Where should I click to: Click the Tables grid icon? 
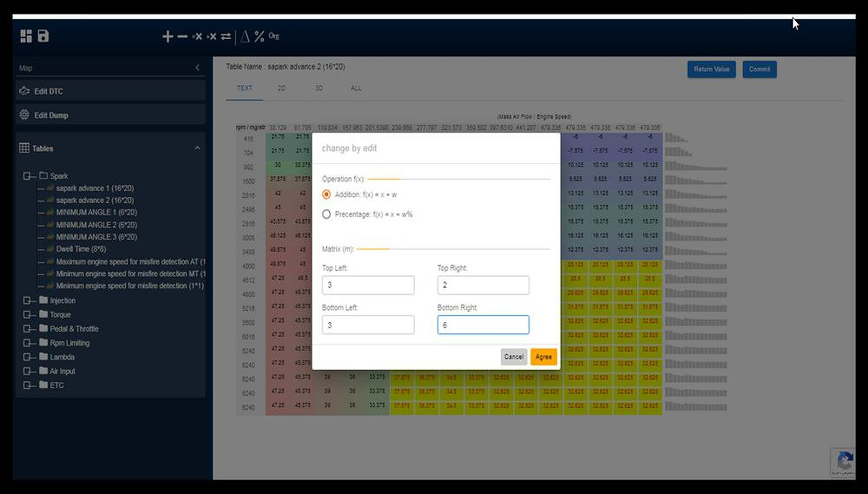pos(24,148)
